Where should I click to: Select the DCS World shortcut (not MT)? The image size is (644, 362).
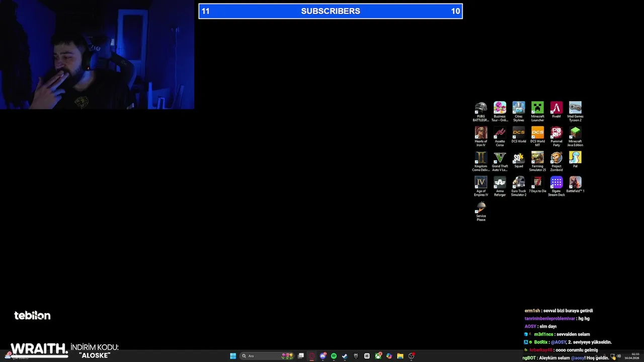point(519,135)
